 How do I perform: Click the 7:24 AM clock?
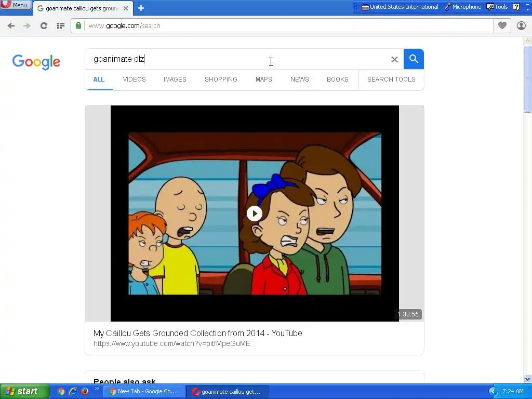(x=513, y=391)
